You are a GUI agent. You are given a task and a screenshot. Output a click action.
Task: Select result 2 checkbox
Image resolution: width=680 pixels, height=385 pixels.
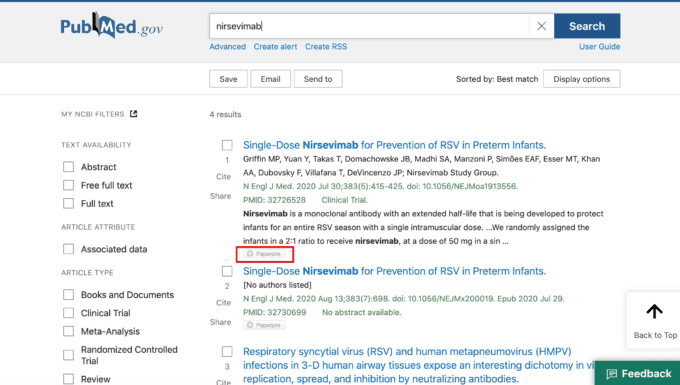pos(227,271)
